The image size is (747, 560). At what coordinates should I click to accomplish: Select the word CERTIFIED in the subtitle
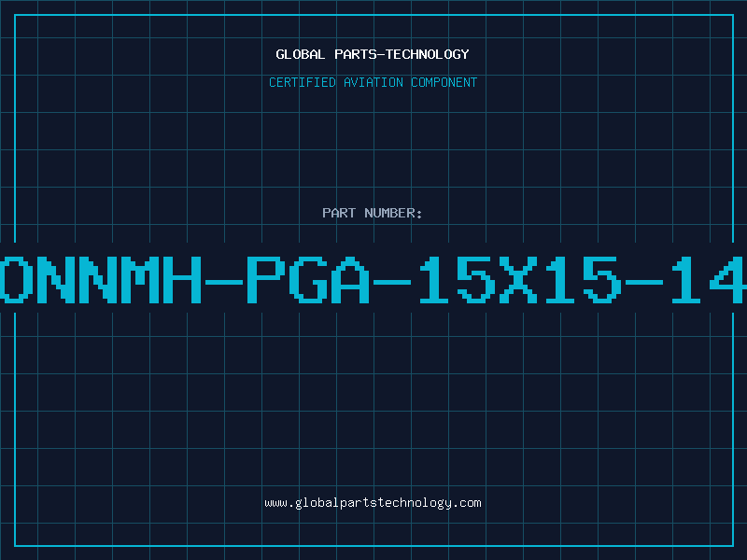pyautogui.click(x=303, y=82)
